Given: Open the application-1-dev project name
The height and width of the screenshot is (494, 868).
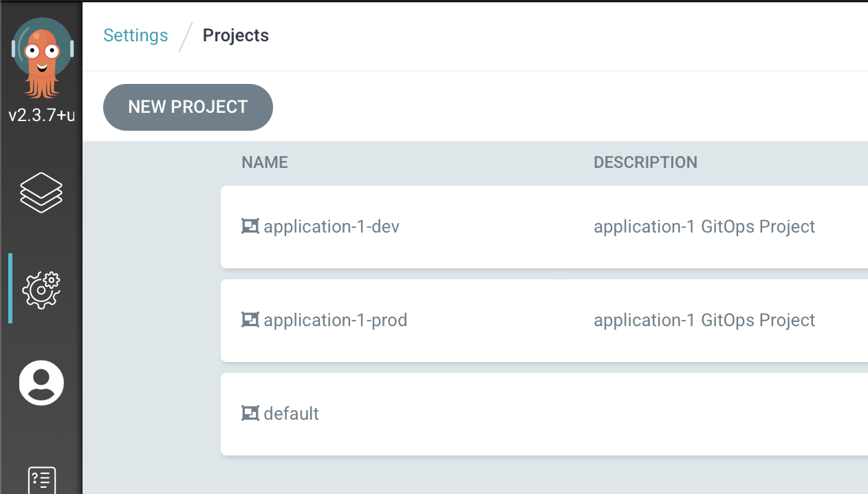Looking at the screenshot, I should tap(331, 226).
